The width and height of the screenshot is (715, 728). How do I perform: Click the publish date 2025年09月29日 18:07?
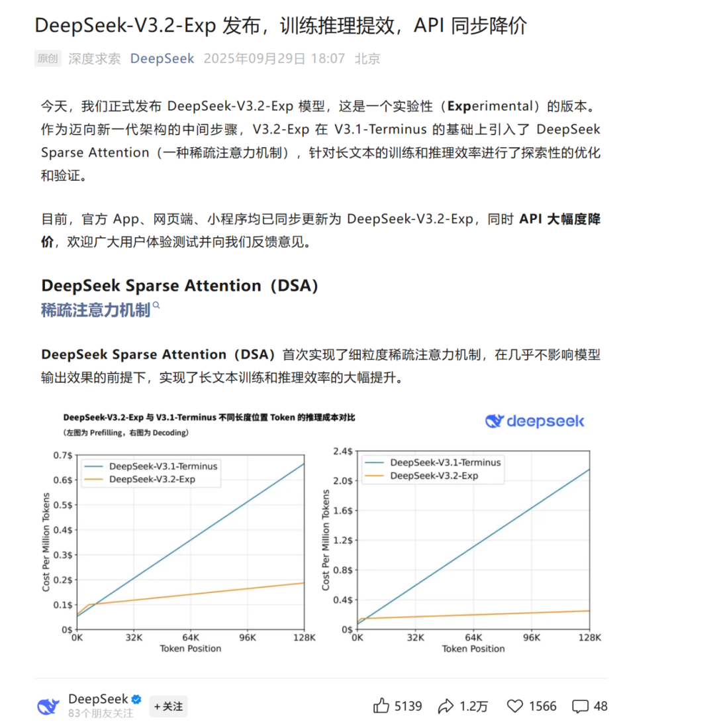pyautogui.click(x=274, y=58)
